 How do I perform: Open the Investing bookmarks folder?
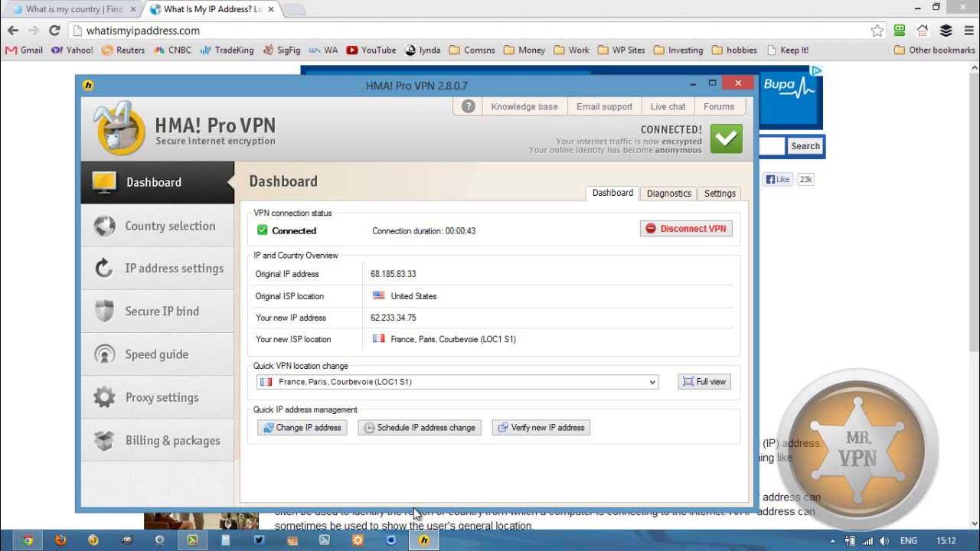pos(678,50)
